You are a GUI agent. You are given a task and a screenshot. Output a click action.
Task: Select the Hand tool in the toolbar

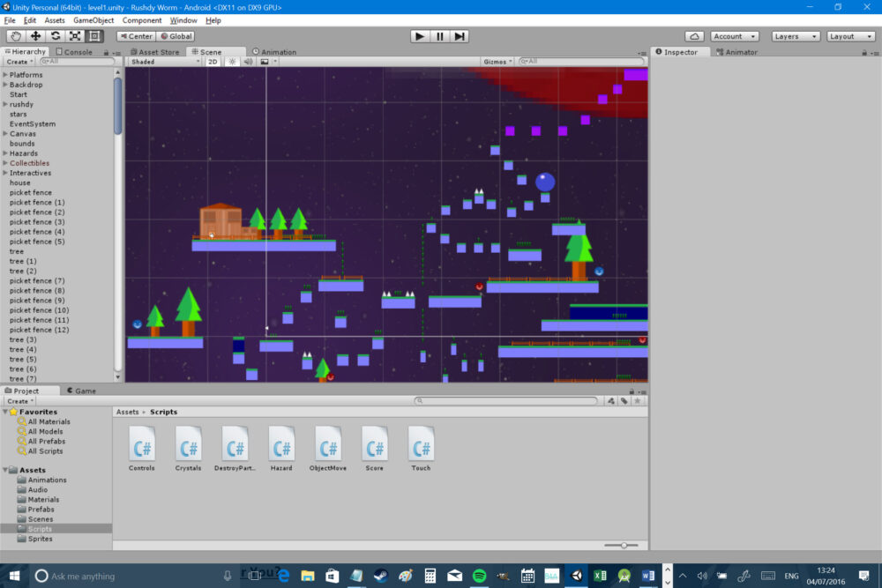14,36
